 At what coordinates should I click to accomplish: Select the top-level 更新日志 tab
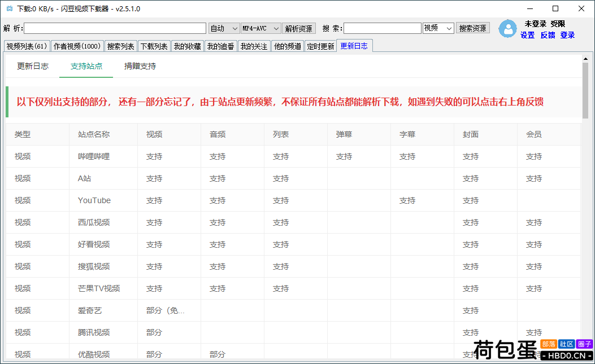tap(354, 46)
